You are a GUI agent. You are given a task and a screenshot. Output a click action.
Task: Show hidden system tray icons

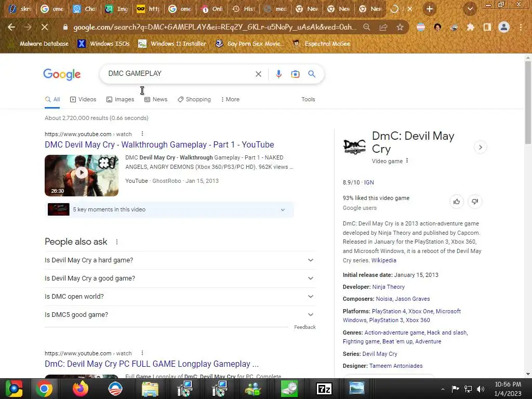443,389
